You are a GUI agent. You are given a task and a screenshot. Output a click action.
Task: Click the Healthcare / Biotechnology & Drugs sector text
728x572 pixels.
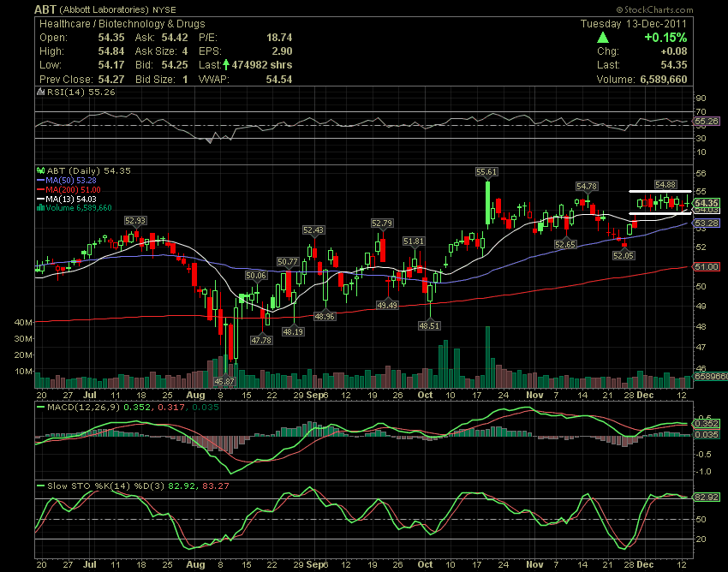tap(122, 24)
